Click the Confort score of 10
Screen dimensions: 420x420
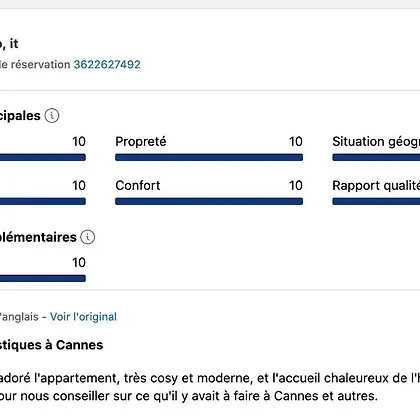pyautogui.click(x=296, y=185)
